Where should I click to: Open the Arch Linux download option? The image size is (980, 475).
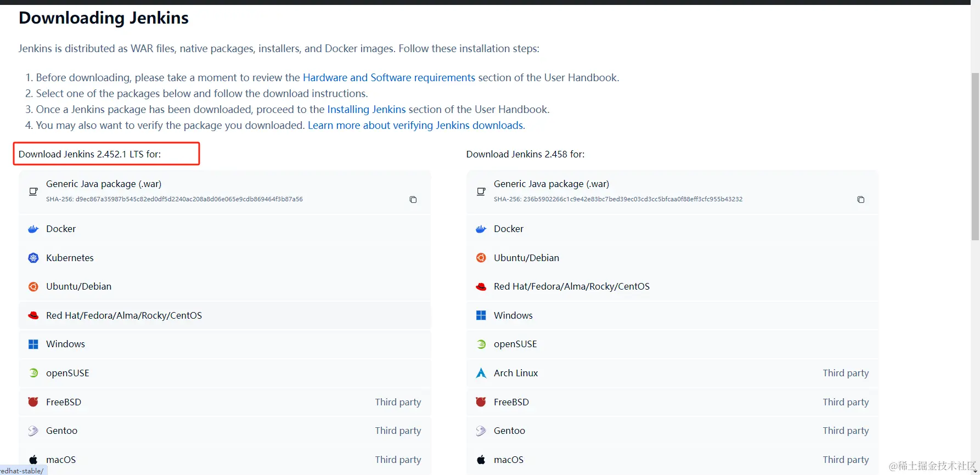(673, 373)
